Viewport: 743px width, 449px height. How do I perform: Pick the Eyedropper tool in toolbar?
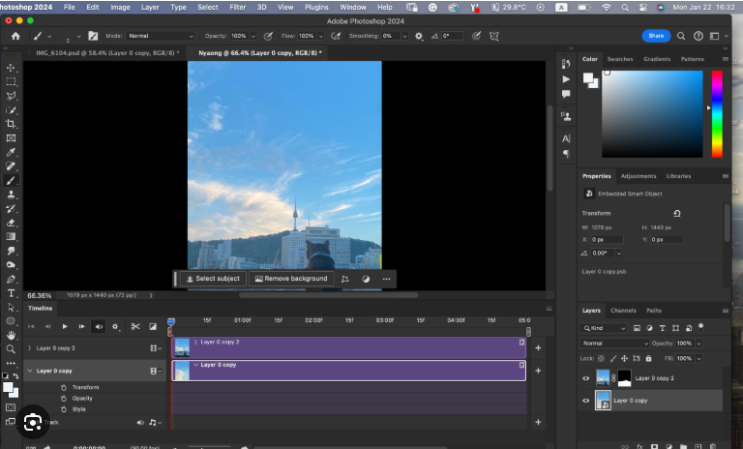pos(11,152)
